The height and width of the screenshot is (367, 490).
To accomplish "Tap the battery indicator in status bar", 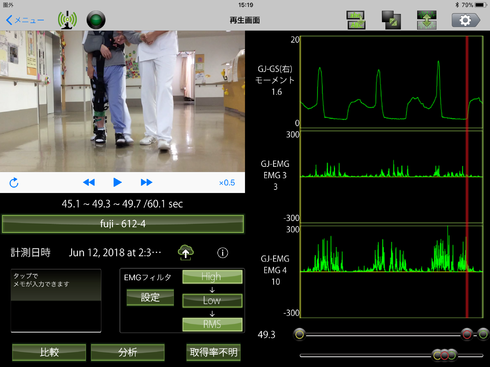I will (481, 5).
